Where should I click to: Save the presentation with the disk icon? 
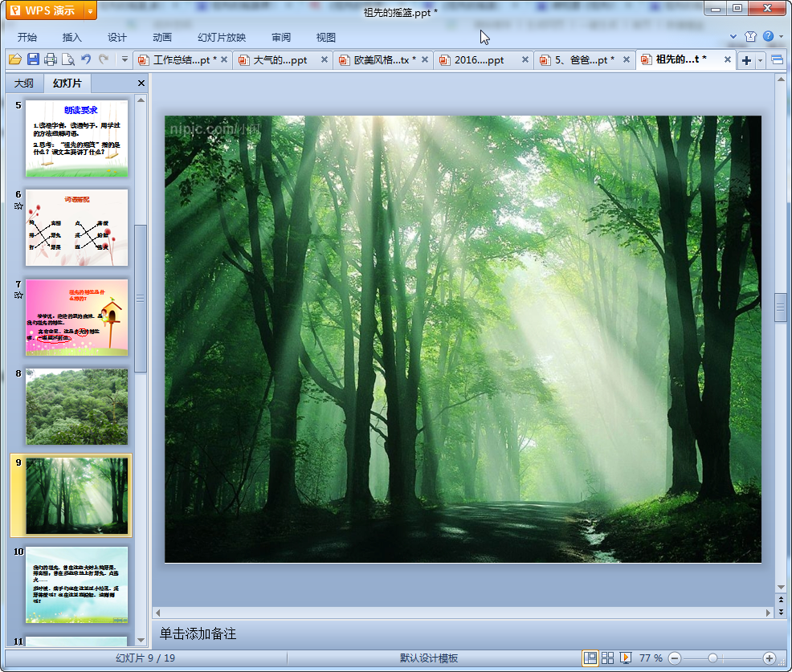tap(33, 59)
